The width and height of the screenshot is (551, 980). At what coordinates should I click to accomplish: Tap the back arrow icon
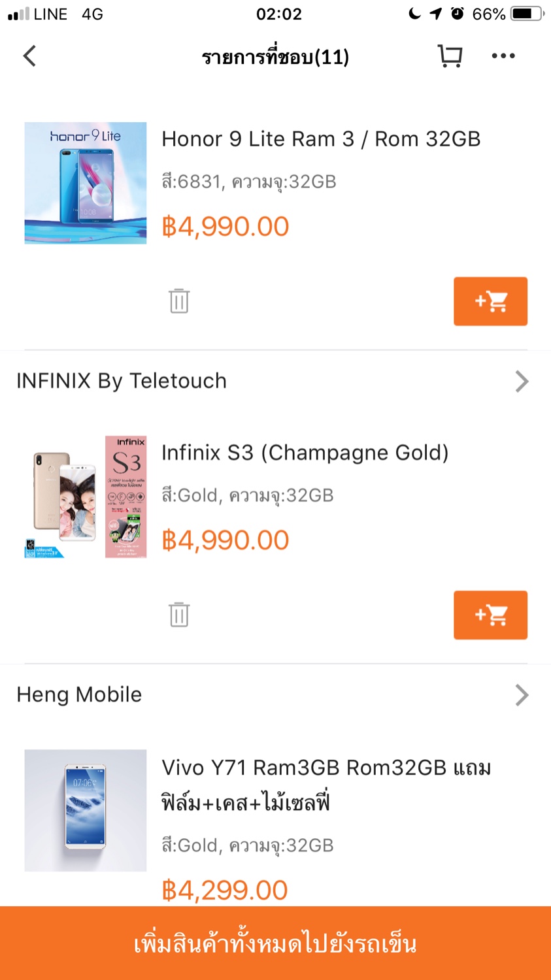[x=29, y=56]
